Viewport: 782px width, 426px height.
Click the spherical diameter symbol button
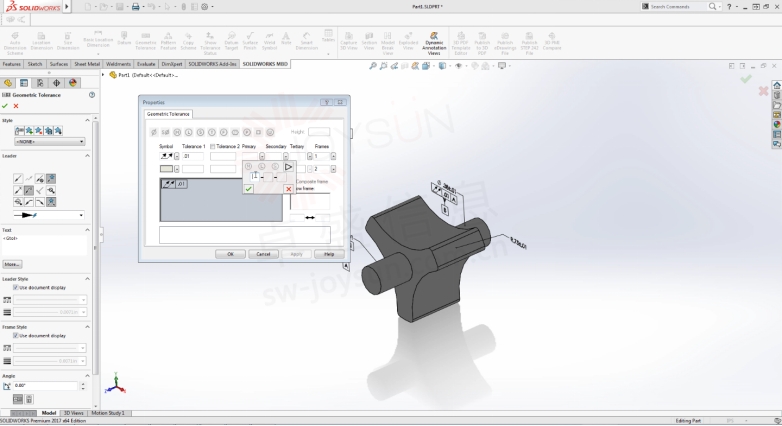point(165,132)
